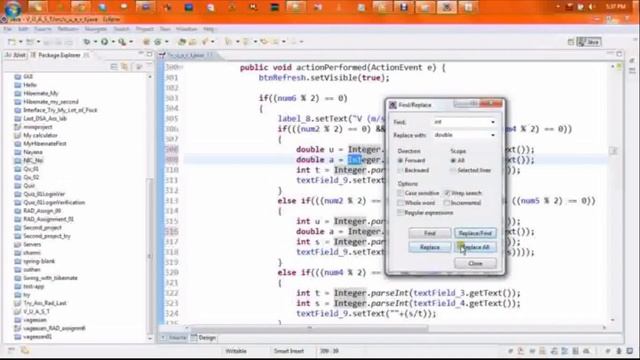Screen dimensions: 640x360
Task: Open the File menu
Action: pos(7,29)
